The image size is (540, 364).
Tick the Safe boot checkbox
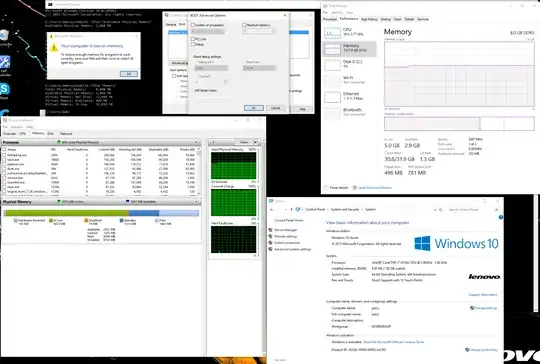[174, 76]
